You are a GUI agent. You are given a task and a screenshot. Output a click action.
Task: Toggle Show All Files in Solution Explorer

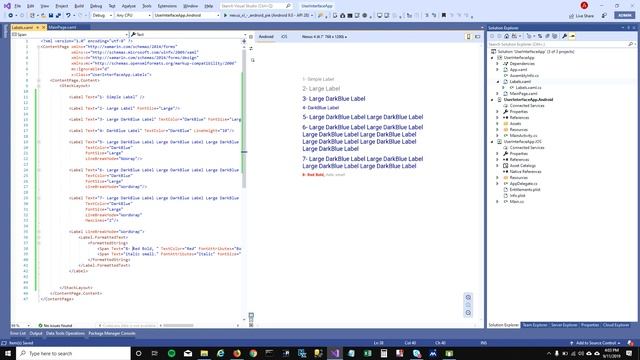pyautogui.click(x=555, y=36)
